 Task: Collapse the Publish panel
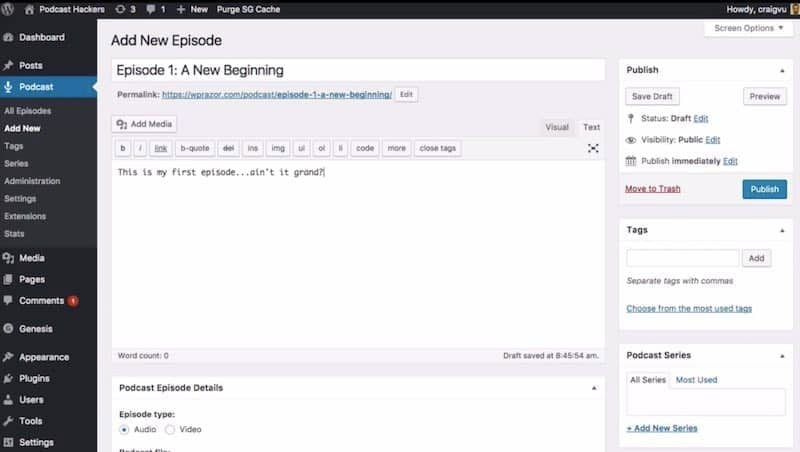pyautogui.click(x=782, y=70)
